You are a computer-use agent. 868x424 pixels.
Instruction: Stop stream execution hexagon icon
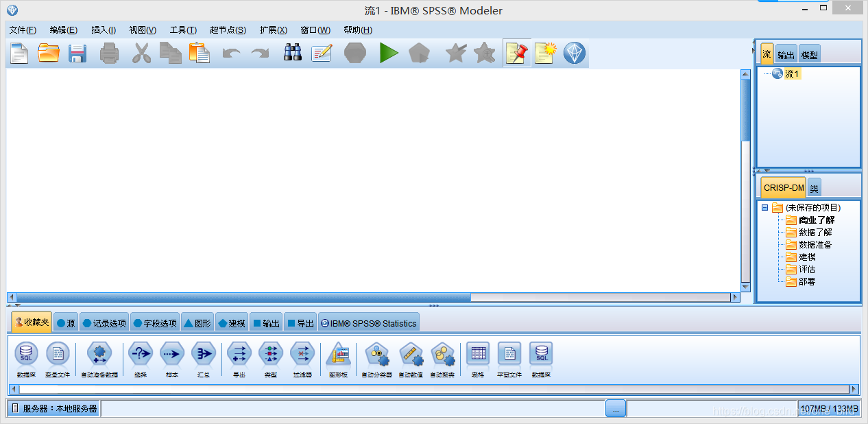(355, 53)
